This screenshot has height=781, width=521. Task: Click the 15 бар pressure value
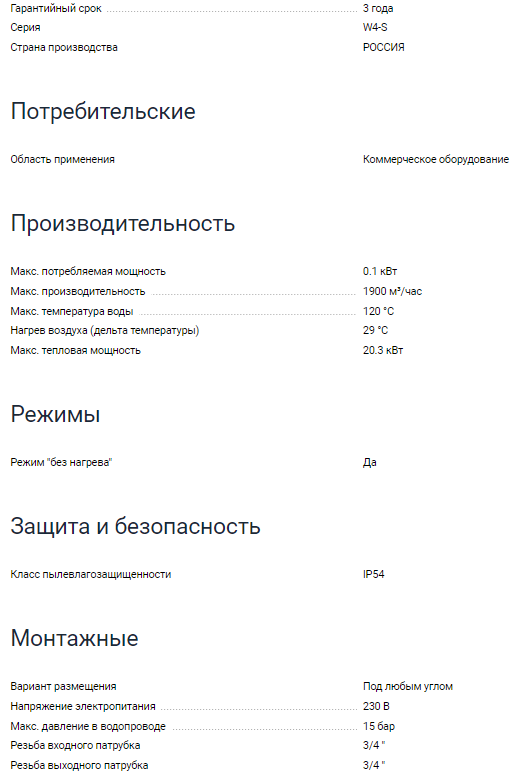379,726
